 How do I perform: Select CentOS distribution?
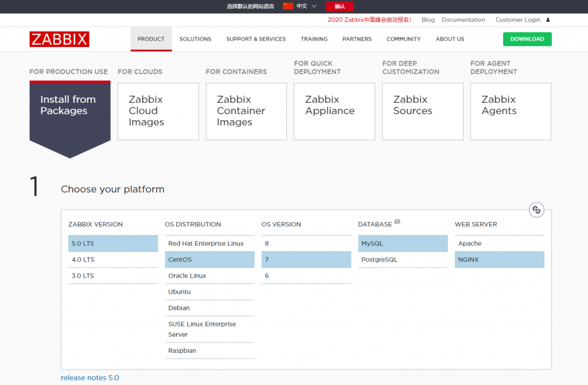tap(210, 260)
